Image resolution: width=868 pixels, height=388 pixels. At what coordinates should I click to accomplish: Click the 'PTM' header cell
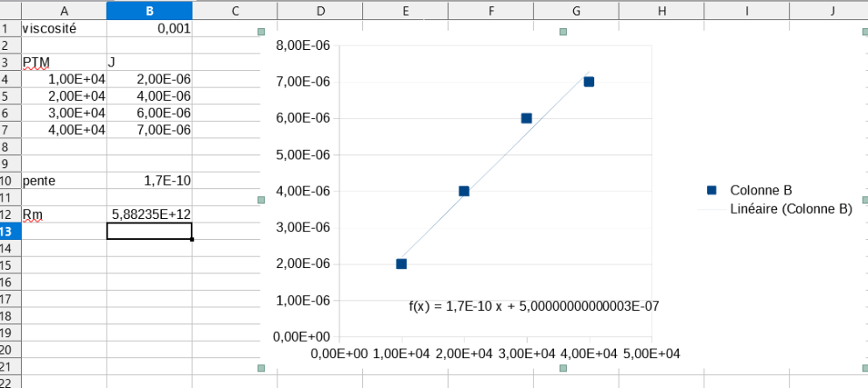[x=64, y=62]
